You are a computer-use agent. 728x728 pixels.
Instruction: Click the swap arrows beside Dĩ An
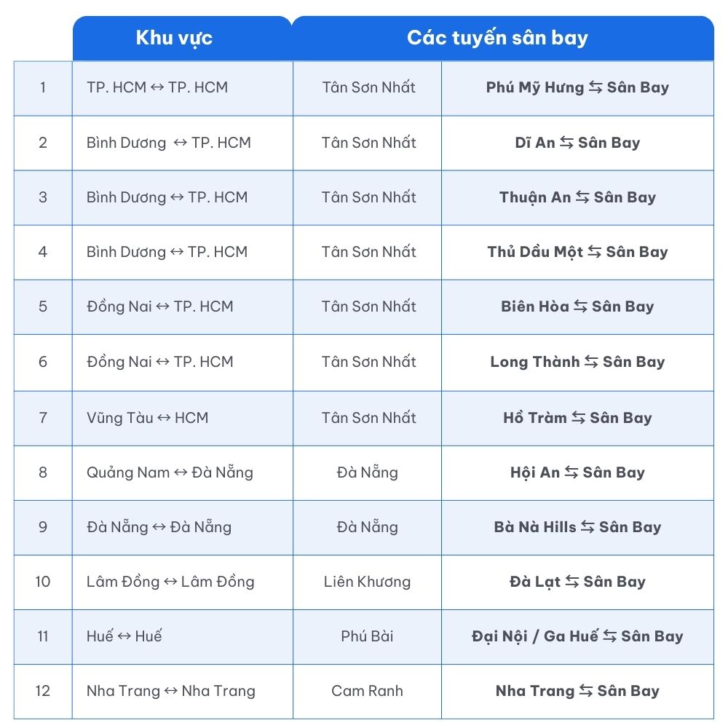(567, 143)
